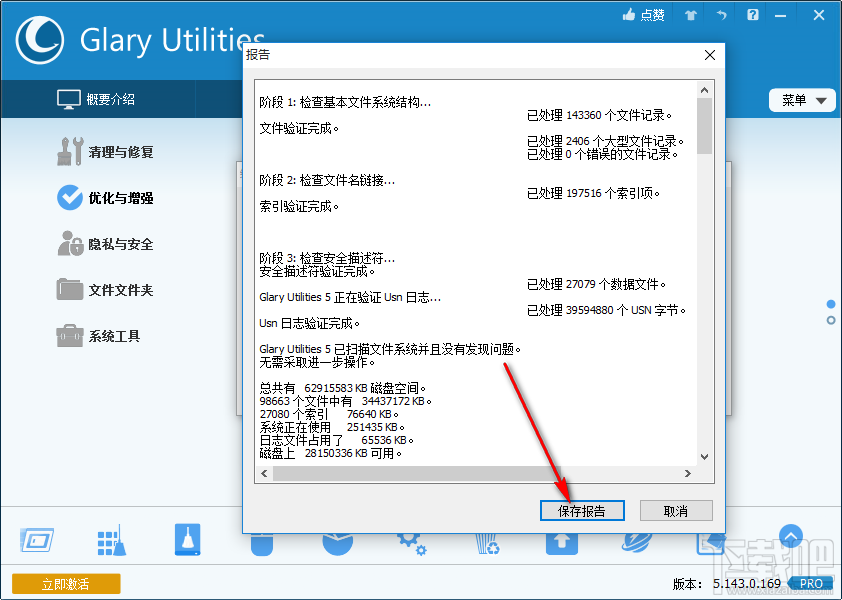842x600 pixels.
Task: Click the undo arrow icon in title bar
Action: pyautogui.click(x=720, y=15)
